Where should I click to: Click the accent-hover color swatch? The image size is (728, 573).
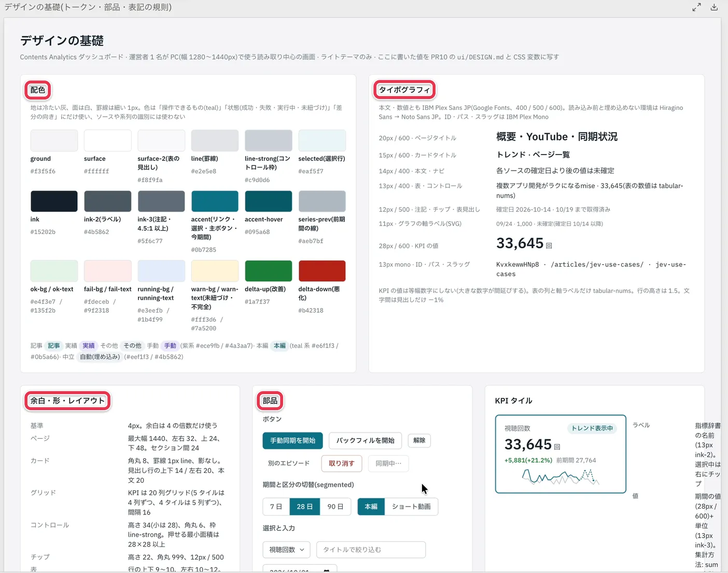point(269,201)
